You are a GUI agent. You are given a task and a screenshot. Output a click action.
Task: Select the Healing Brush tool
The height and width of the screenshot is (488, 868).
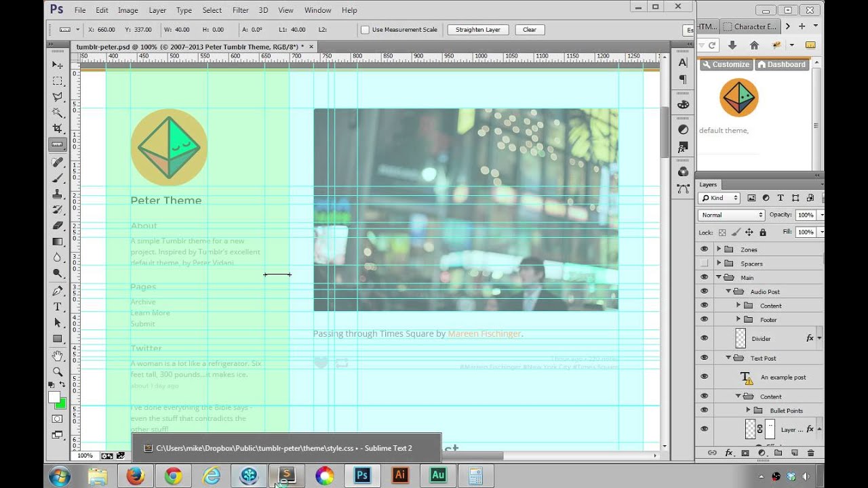58,163
